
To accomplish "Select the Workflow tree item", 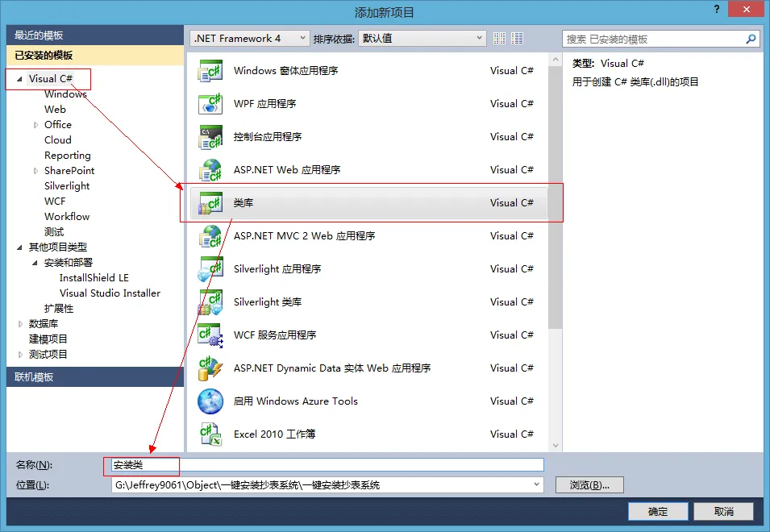I will pyautogui.click(x=67, y=217).
